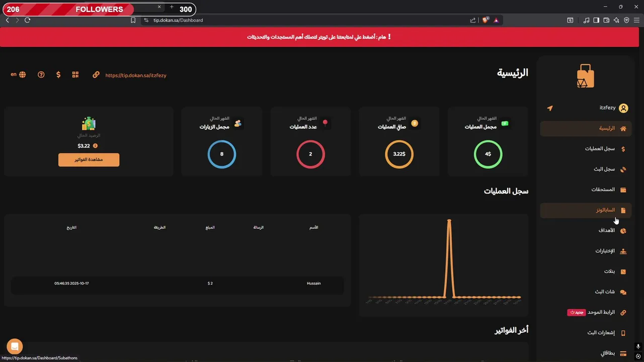Click the info icon beside $3.22

pyautogui.click(x=95, y=146)
